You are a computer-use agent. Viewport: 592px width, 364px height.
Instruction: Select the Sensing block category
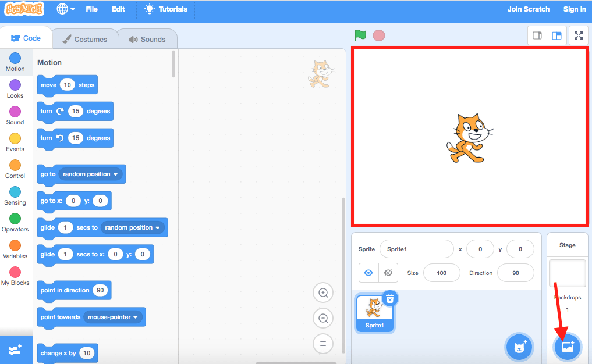(x=15, y=196)
